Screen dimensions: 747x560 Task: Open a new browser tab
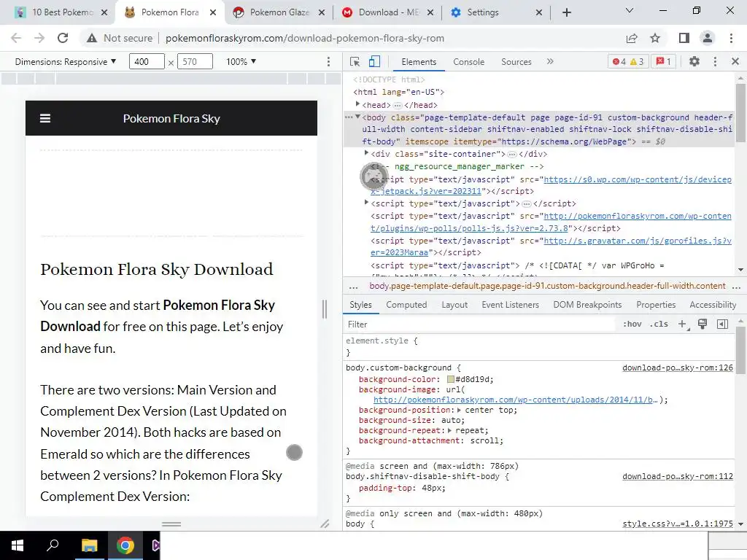pos(566,12)
